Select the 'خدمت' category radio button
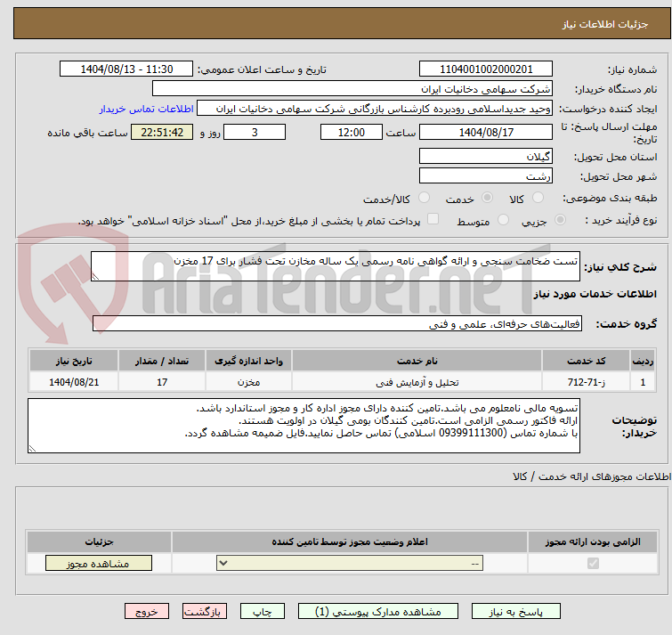Image resolution: width=672 pixels, height=635 pixels. tap(487, 198)
